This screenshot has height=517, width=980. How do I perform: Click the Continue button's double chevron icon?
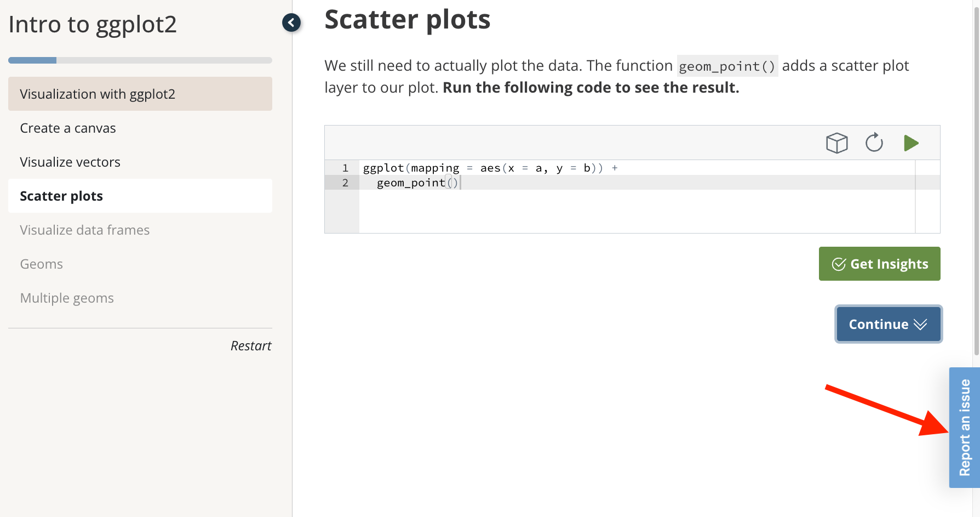tap(921, 325)
